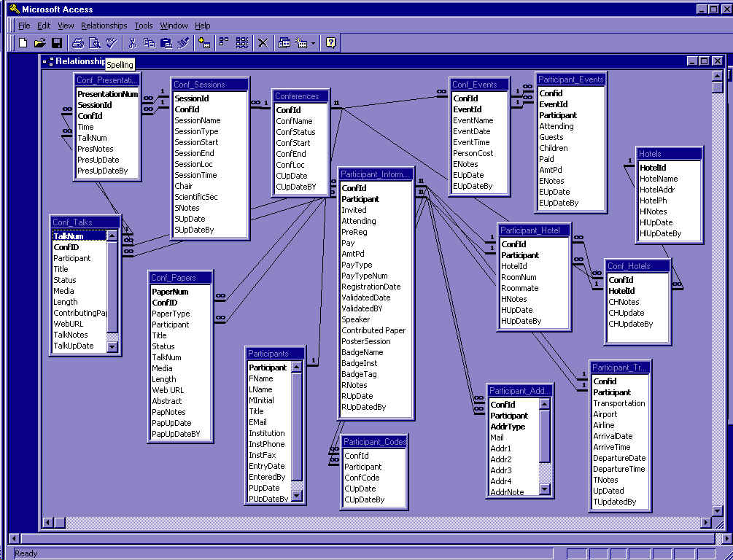
Task: Click the Format Painter brush icon
Action: (183, 43)
